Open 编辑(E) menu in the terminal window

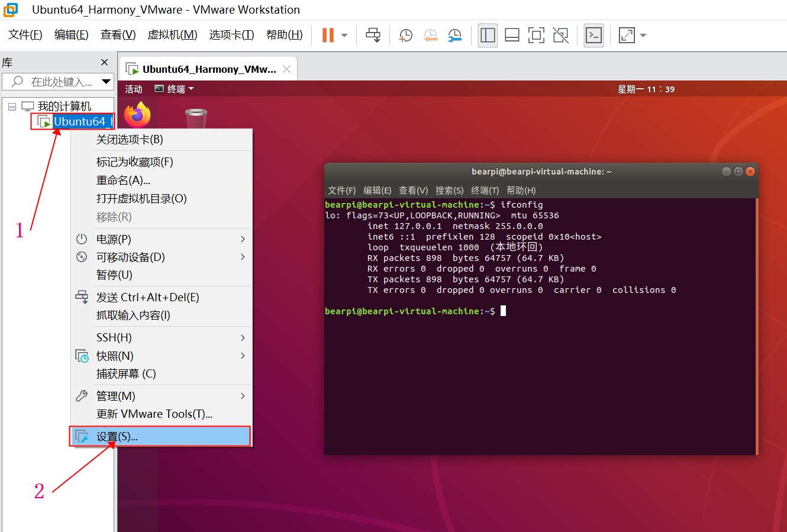[378, 191]
